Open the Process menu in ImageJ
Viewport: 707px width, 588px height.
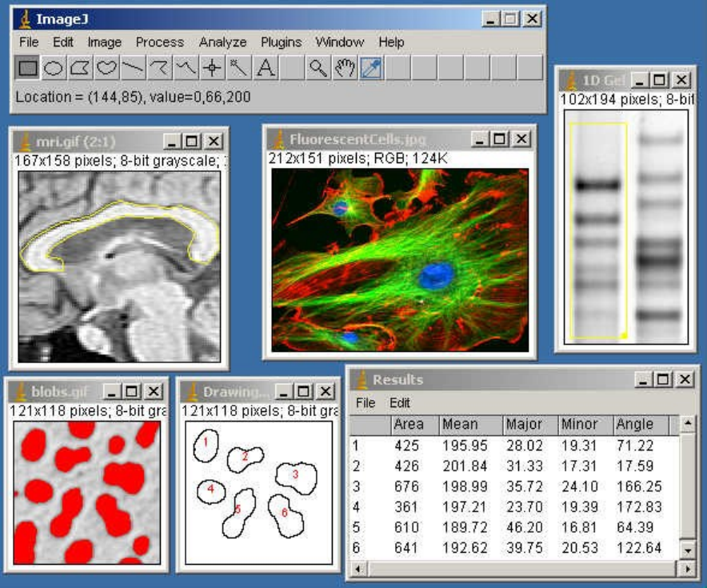[x=159, y=42]
